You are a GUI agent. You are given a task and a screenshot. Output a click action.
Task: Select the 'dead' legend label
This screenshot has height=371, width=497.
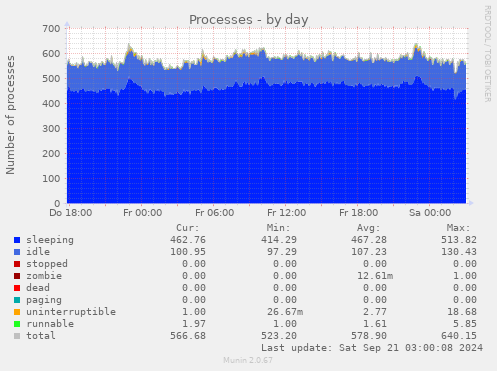[x=38, y=288]
